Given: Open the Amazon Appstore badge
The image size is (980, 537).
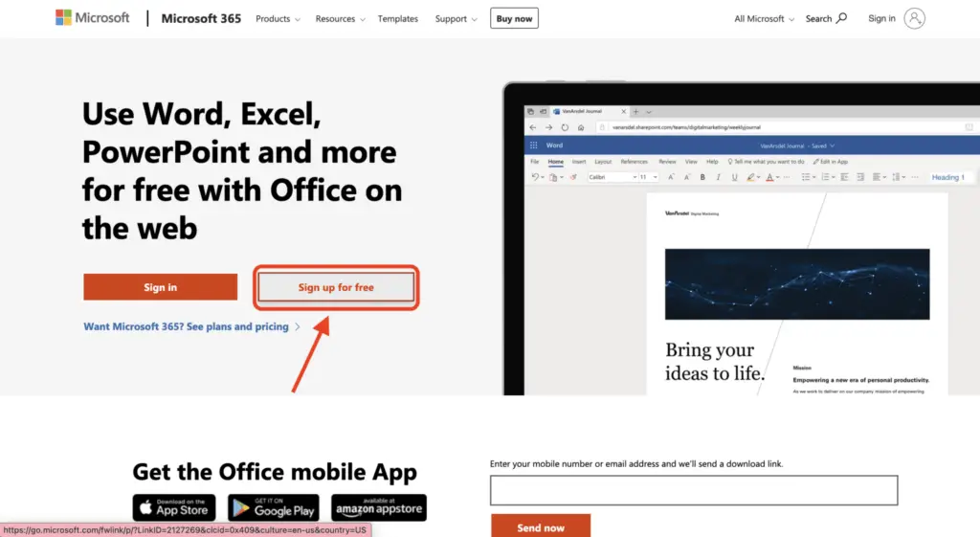Looking at the screenshot, I should click(379, 507).
